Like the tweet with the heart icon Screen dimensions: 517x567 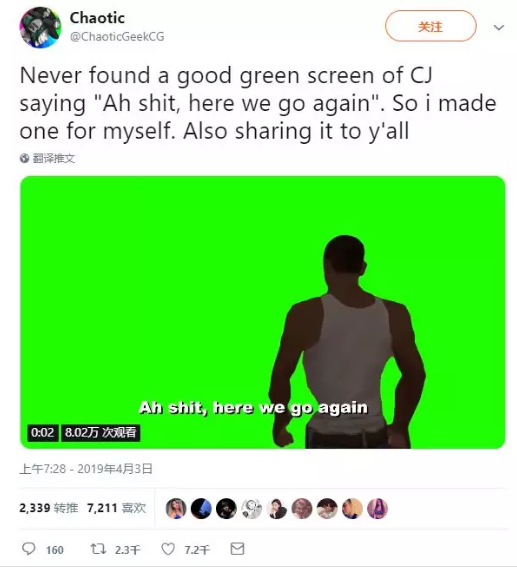(168, 549)
